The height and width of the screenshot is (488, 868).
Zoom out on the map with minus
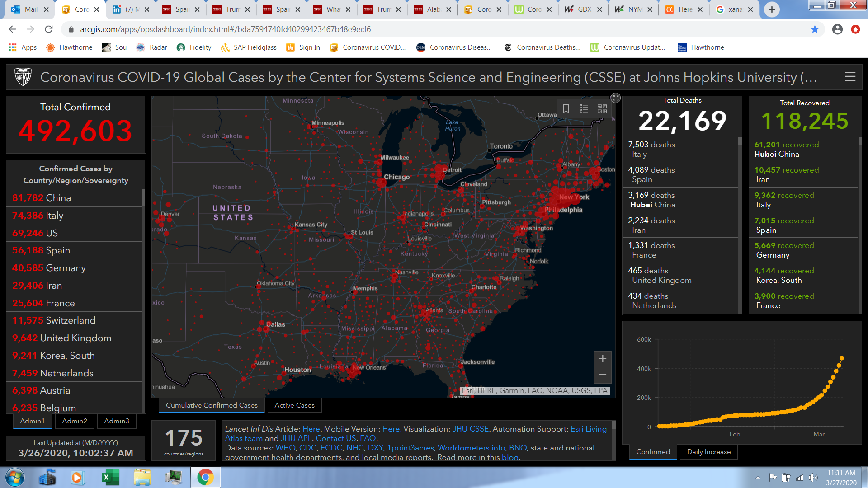point(603,375)
